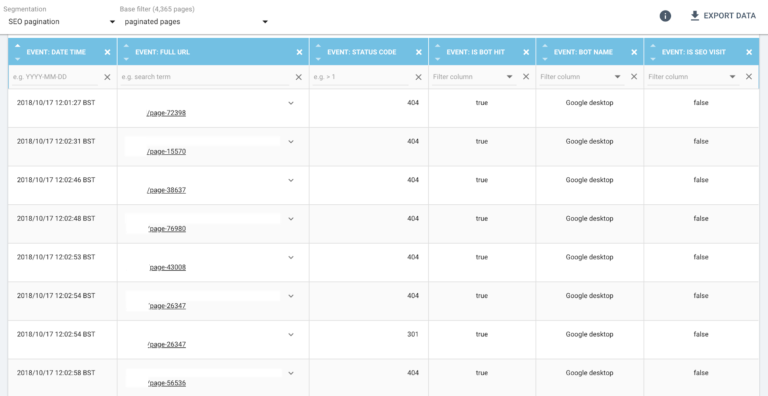Clear the Bot Name filter
768x396 pixels.
pyautogui.click(x=634, y=77)
